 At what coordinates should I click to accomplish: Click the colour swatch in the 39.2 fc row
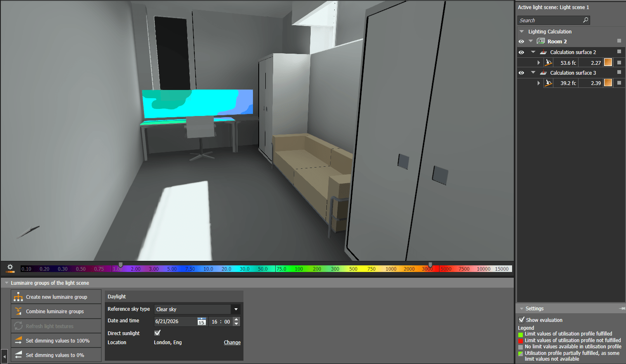608,83
